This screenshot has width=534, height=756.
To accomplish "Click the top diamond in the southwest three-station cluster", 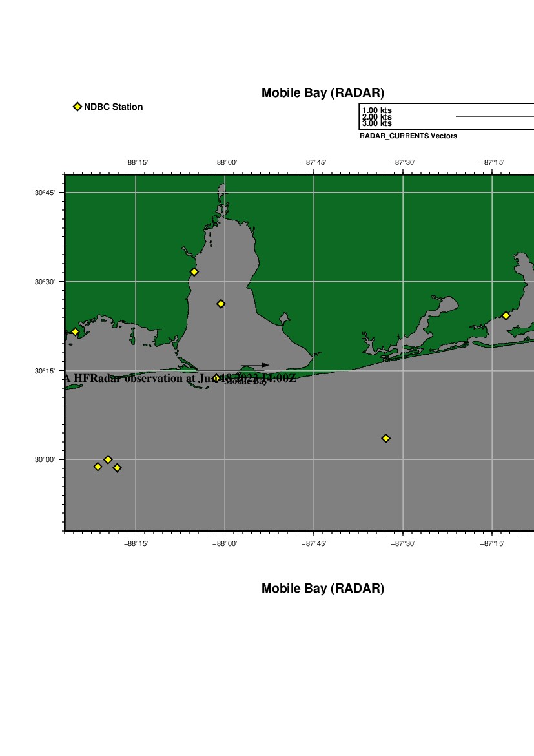I will [x=108, y=459].
